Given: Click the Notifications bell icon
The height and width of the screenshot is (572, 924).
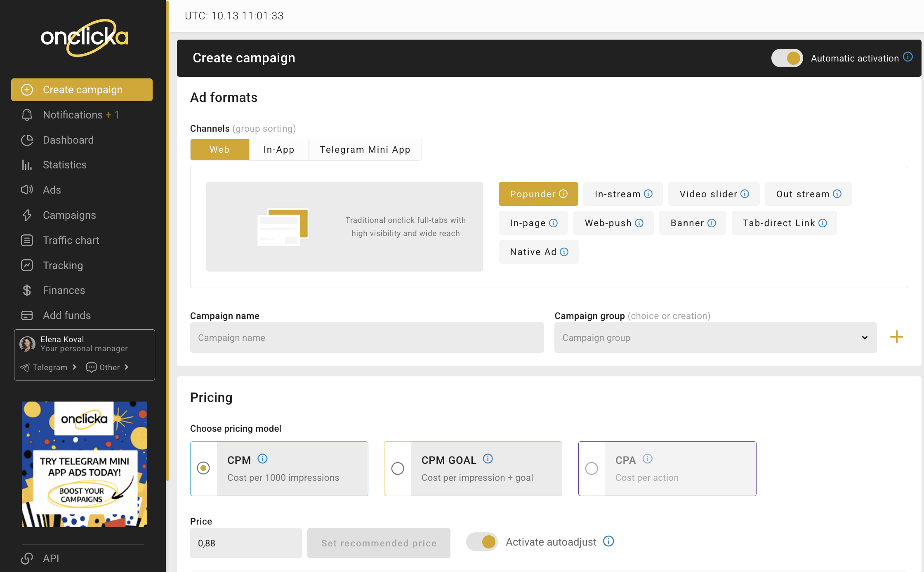Looking at the screenshot, I should tap(27, 115).
